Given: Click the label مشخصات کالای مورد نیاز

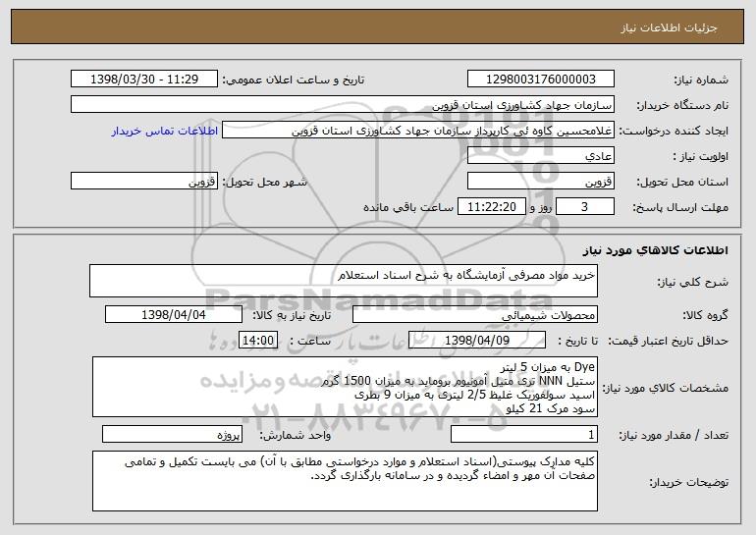Looking at the screenshot, I should pos(667,388).
